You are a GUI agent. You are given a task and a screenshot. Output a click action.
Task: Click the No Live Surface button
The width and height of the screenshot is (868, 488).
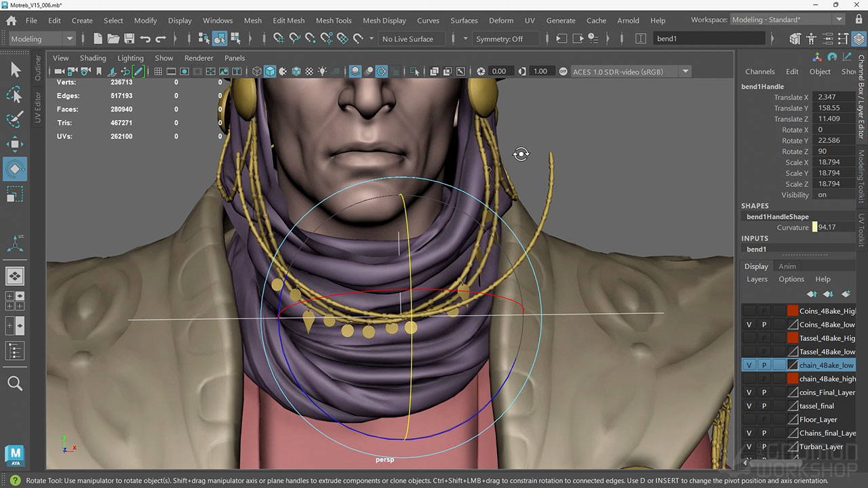[x=408, y=39]
